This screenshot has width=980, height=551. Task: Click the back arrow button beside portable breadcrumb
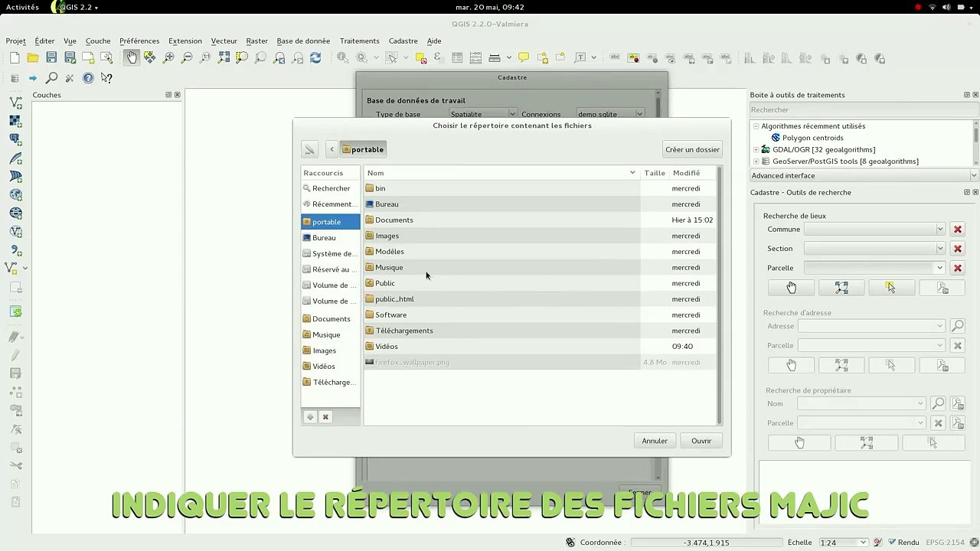(x=332, y=149)
